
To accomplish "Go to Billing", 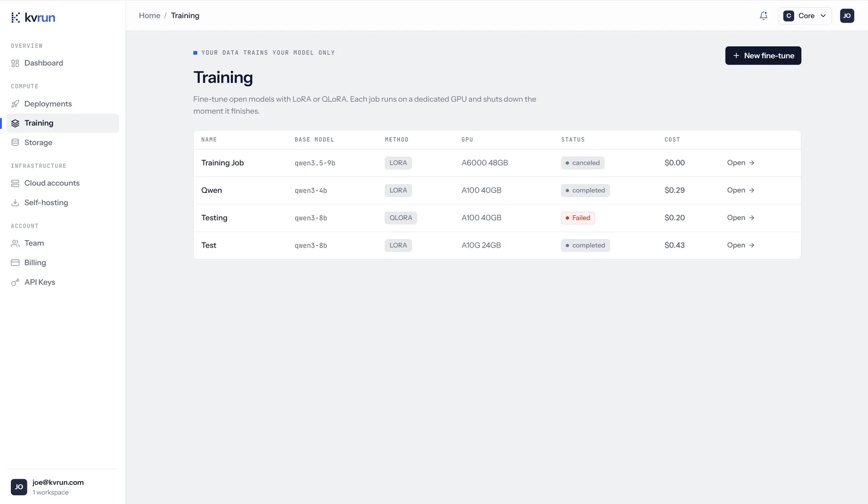I will click(63, 262).
